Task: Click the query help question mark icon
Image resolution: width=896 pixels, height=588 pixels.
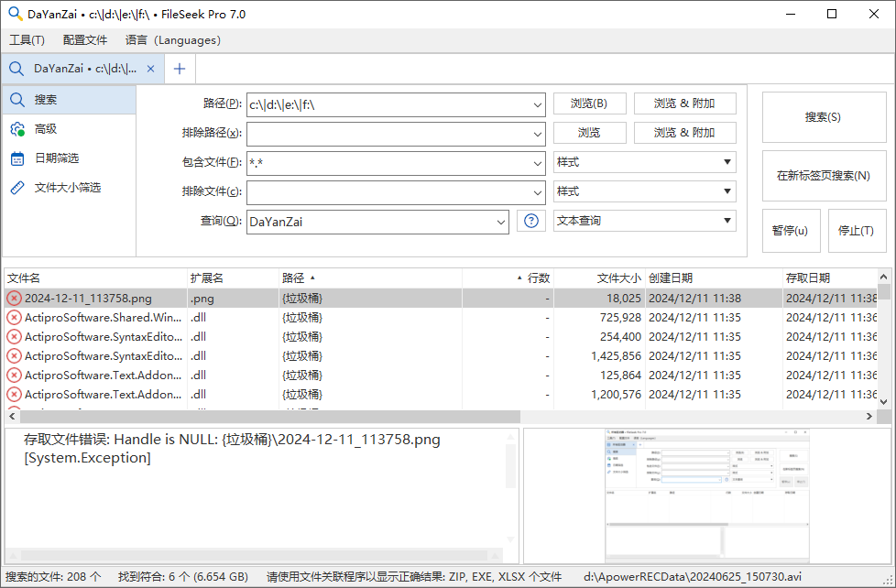Action: [530, 221]
